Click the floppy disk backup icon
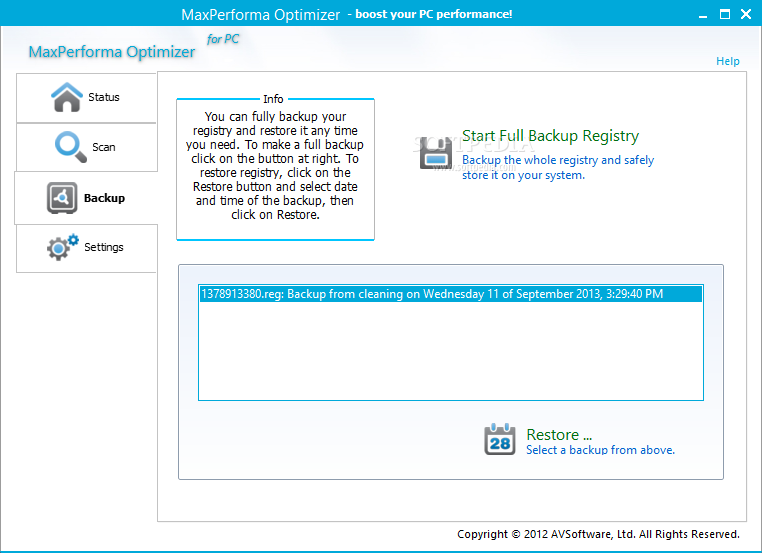This screenshot has height=553, width=762. click(x=435, y=153)
